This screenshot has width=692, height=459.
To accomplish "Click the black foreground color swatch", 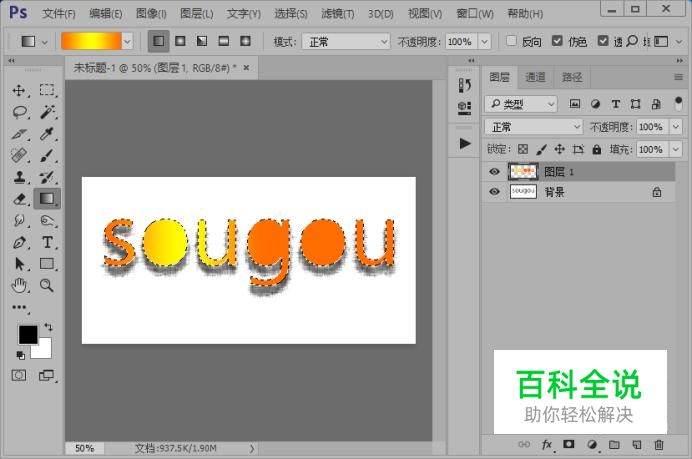I will point(28,335).
